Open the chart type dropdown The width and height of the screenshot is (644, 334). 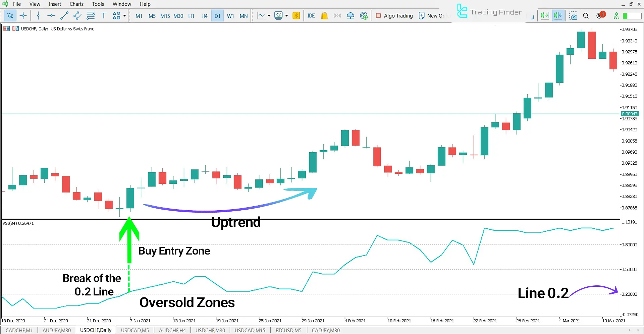pyautogui.click(x=268, y=15)
